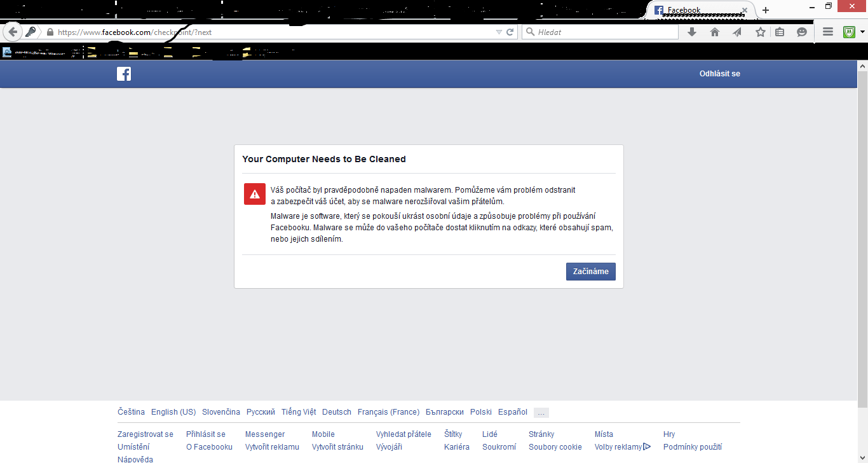The height and width of the screenshot is (463, 868).
Task: Reload the current page
Action: click(510, 32)
